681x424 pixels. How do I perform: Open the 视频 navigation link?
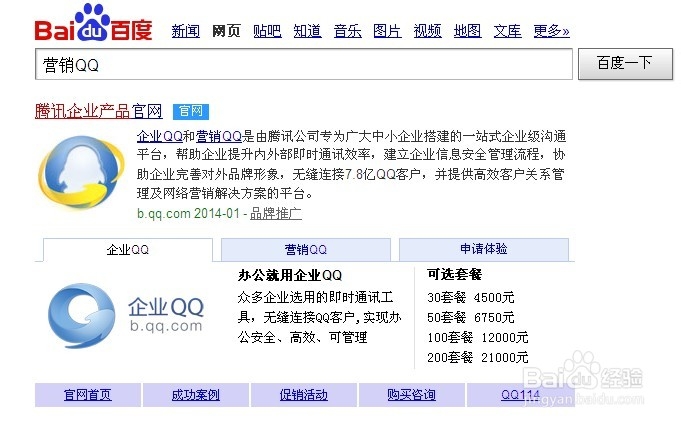427,31
